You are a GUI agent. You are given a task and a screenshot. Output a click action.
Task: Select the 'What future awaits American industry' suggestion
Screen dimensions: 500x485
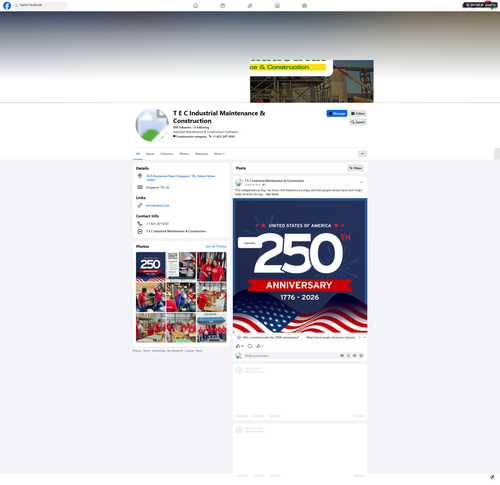point(330,338)
